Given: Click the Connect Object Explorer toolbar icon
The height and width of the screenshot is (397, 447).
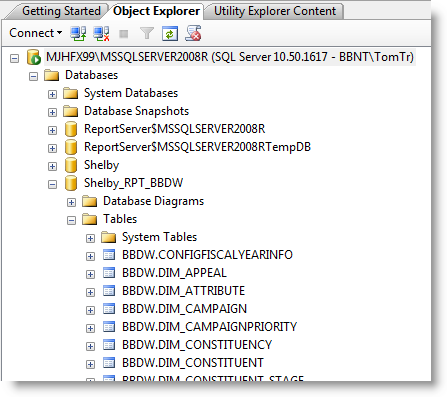Looking at the screenshot, I should [78, 33].
